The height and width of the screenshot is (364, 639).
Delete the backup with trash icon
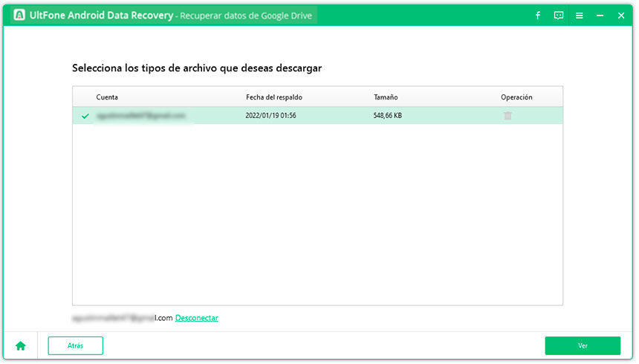coord(507,116)
